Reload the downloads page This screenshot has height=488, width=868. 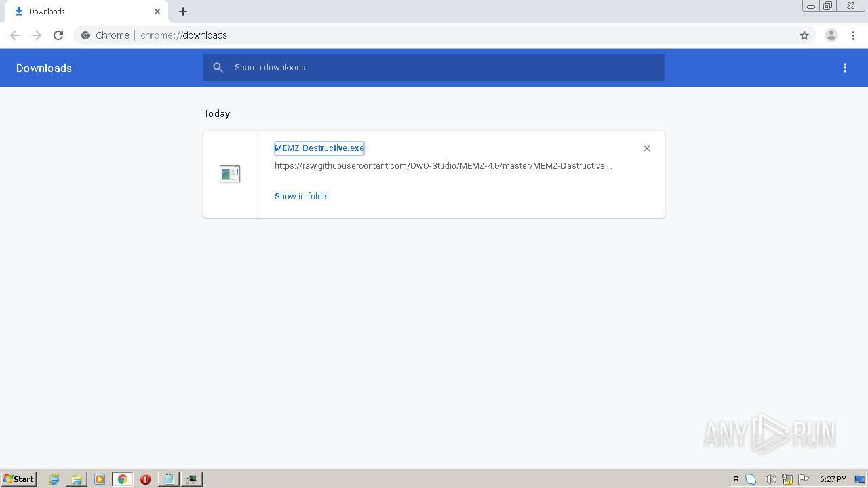[x=58, y=35]
